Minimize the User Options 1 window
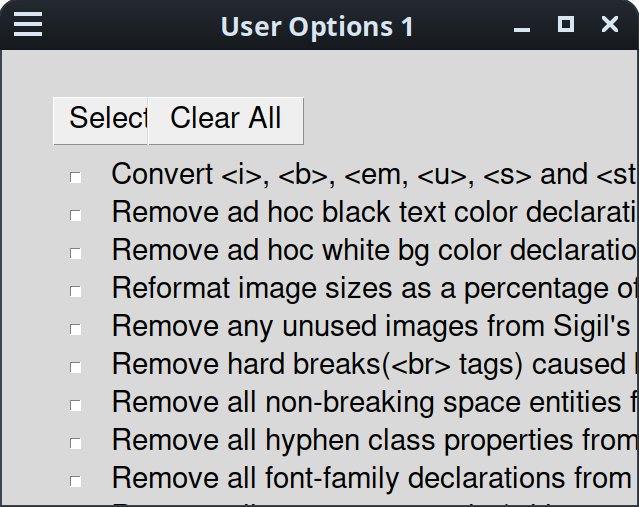Viewport: 639px width, 507px height. [521, 26]
